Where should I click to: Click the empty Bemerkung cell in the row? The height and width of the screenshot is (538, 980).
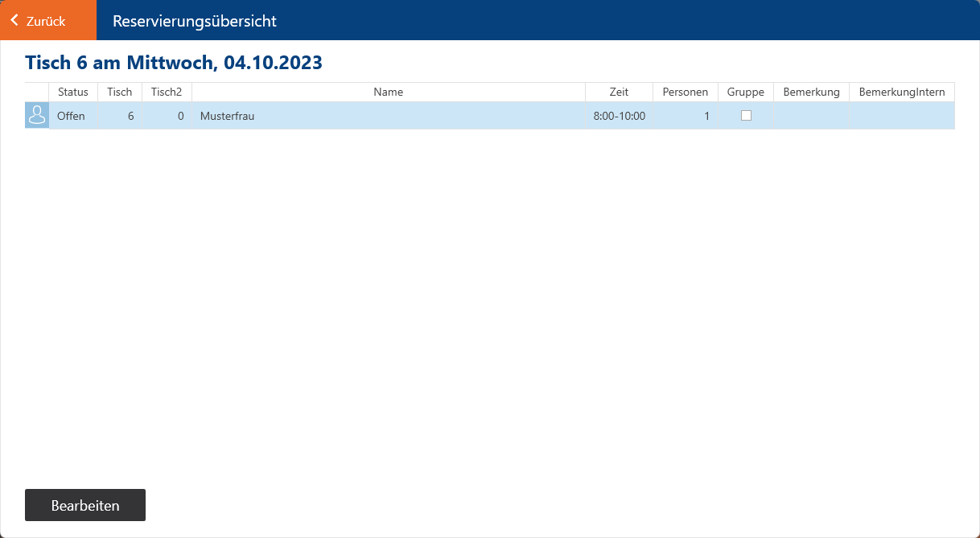(x=811, y=116)
